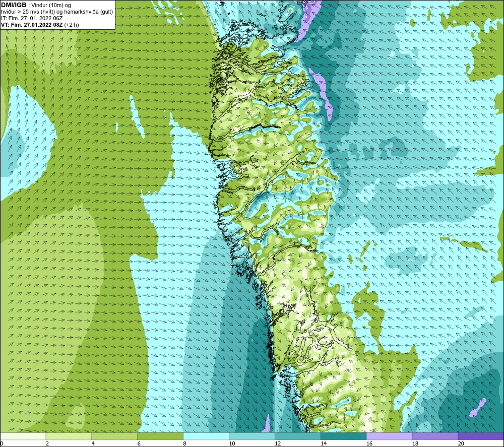The height and width of the screenshot is (447, 504).
Task: Click the 4–6 m/s green legend swatch
Action: [114, 436]
